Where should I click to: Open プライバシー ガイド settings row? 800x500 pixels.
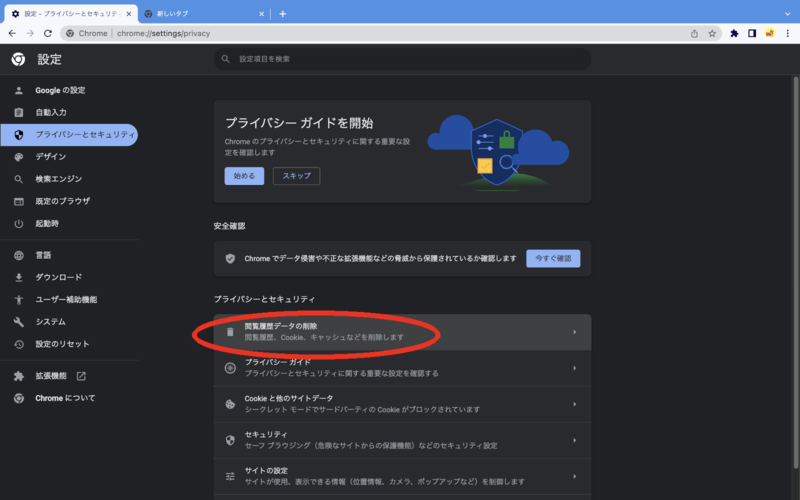tap(402, 368)
